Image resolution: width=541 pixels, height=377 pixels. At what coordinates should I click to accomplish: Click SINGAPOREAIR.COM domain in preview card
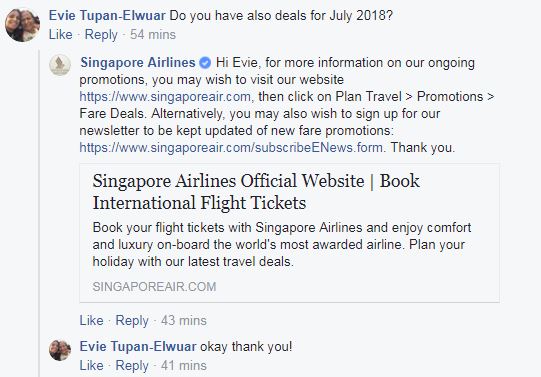point(154,287)
